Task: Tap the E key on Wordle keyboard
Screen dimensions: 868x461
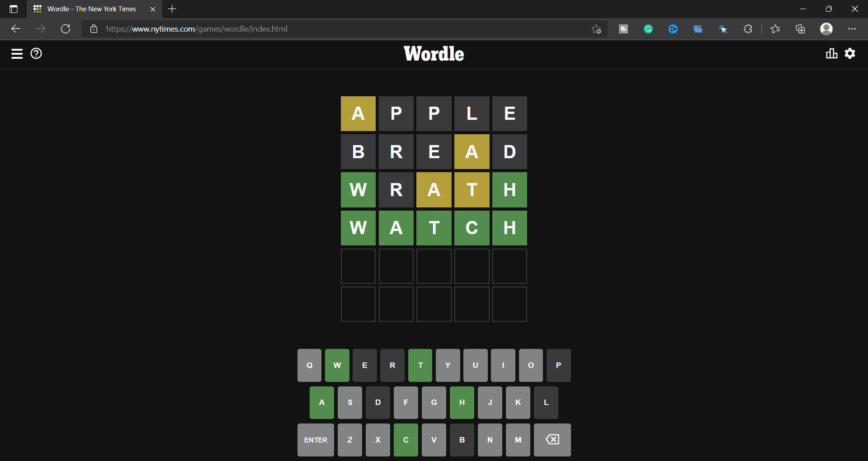Action: [365, 365]
